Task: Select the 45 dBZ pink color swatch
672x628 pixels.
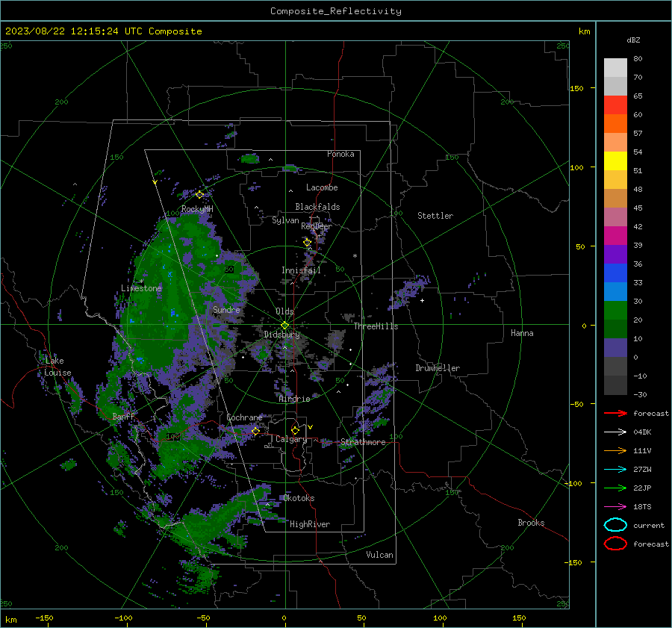Action: click(615, 217)
